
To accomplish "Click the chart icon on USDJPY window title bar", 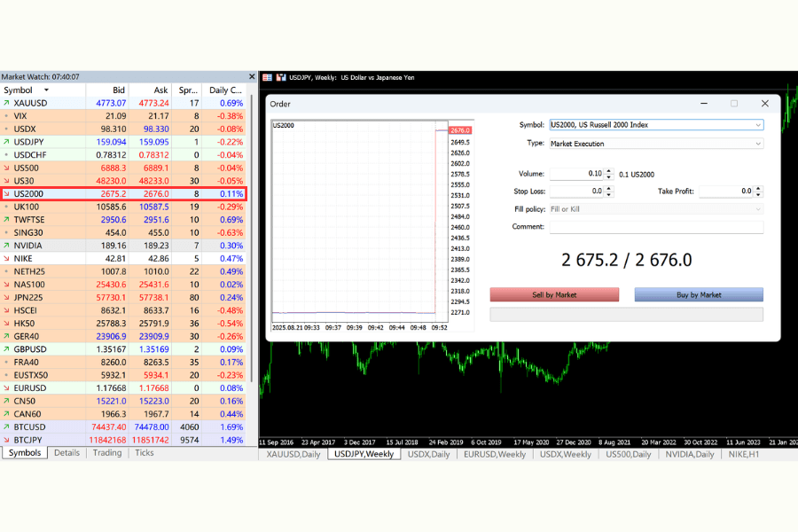I will click(x=281, y=77).
